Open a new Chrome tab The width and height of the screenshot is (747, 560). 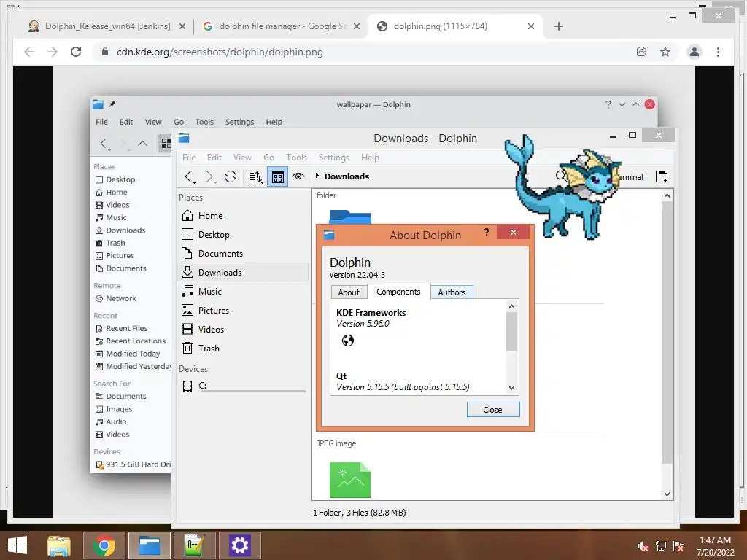click(559, 26)
